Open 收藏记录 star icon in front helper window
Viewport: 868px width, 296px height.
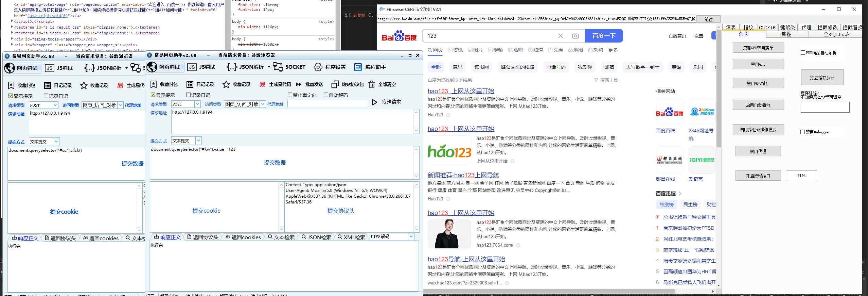tap(226, 84)
